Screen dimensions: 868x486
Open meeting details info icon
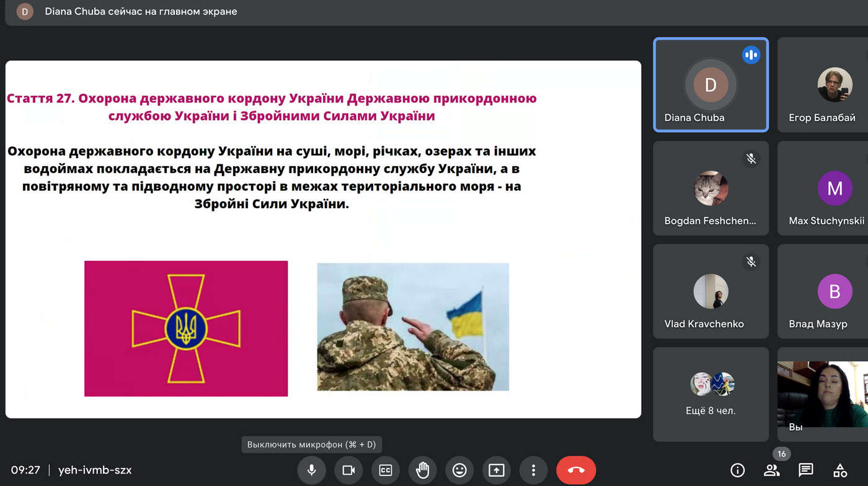point(737,470)
